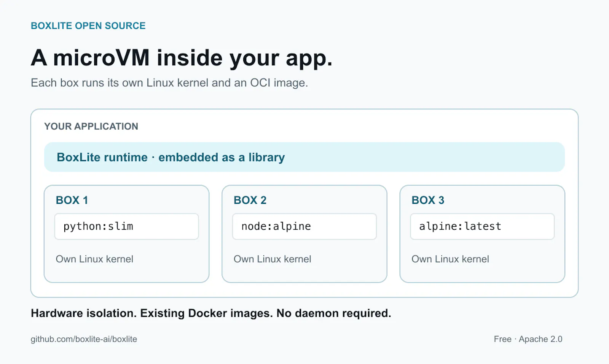Click the BOXLITE OPEN SOURCE label
Image resolution: width=609 pixels, height=364 pixels.
coord(88,26)
